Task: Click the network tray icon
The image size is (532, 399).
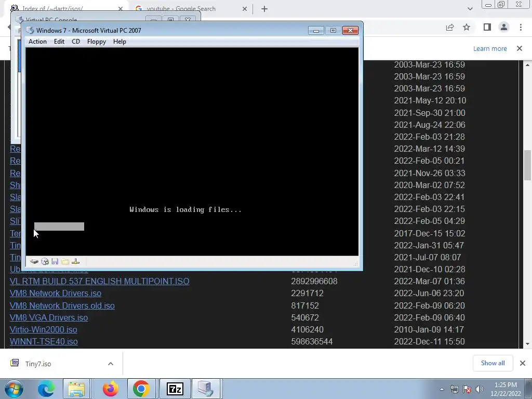Action: [454, 389]
